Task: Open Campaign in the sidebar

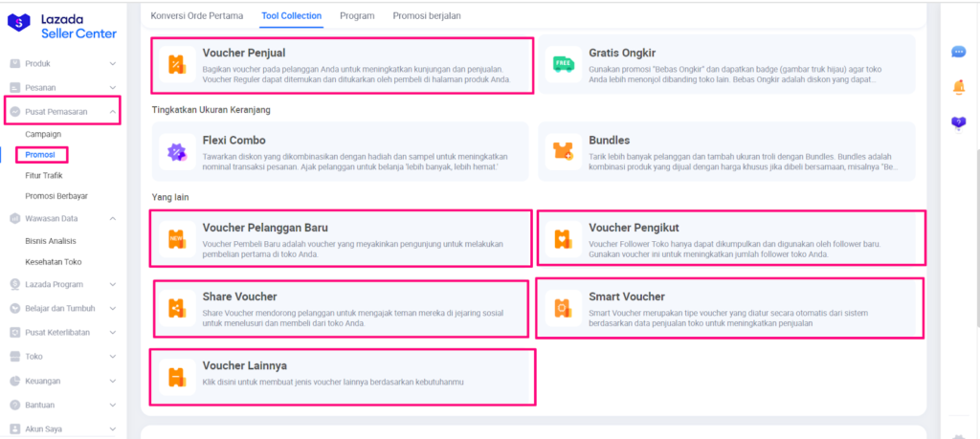Action: 43,134
